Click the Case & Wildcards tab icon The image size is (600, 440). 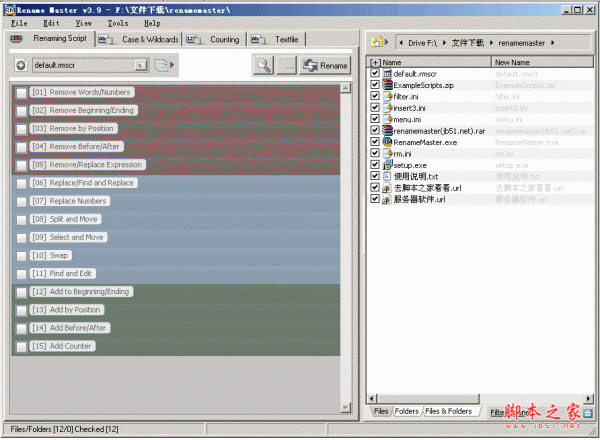[105, 39]
